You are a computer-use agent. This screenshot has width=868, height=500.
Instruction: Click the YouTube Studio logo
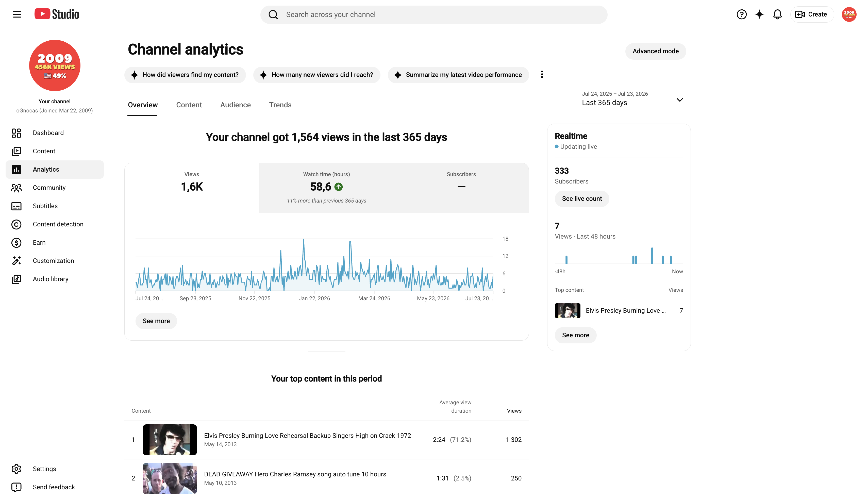click(57, 14)
